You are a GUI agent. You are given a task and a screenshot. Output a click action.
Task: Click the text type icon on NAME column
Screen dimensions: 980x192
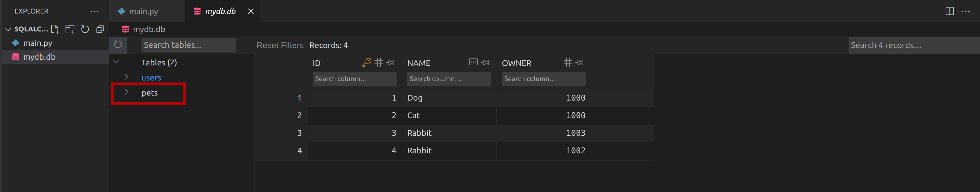(x=473, y=62)
